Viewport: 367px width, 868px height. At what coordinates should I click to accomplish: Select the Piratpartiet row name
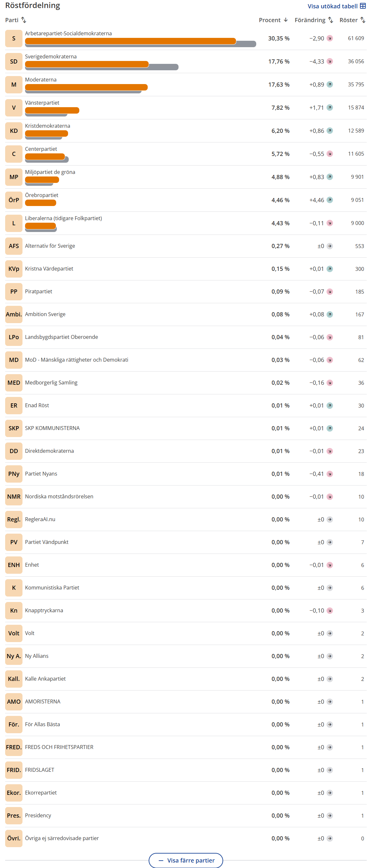point(39,291)
